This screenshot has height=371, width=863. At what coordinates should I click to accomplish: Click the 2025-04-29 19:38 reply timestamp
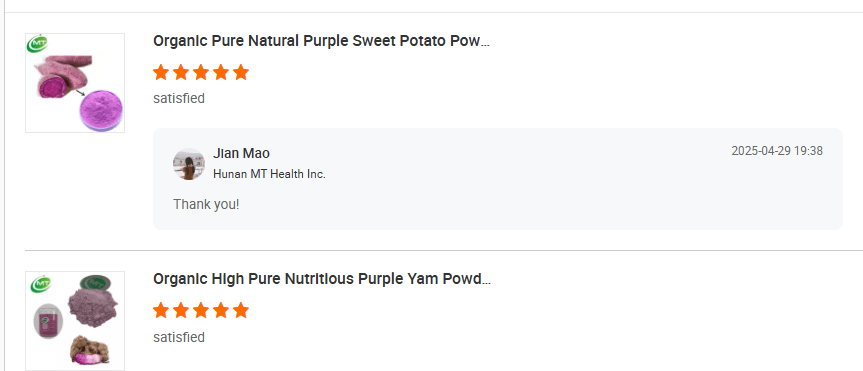pos(777,151)
